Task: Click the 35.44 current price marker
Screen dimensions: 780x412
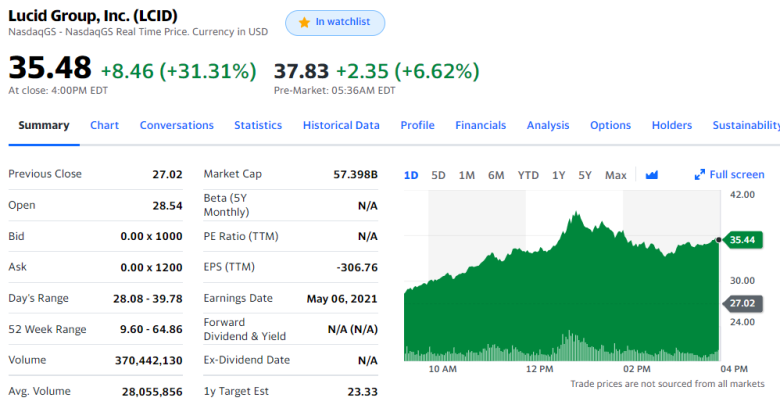Action: [x=742, y=240]
